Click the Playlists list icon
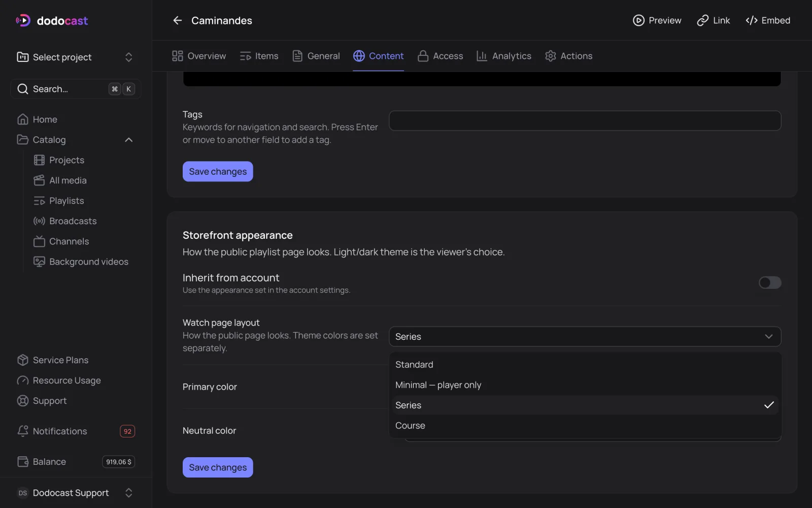Viewport: 812px width, 508px height. (x=39, y=201)
